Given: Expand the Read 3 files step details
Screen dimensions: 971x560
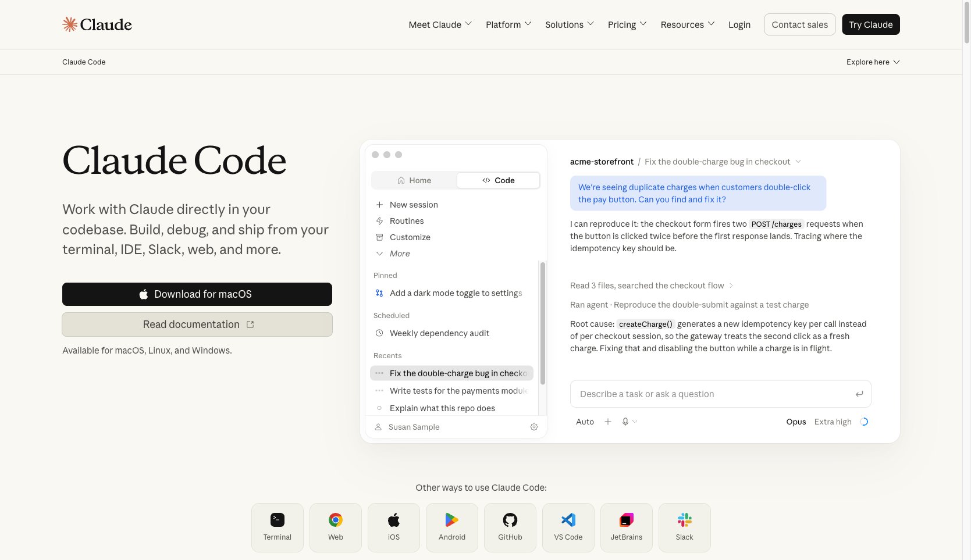Looking at the screenshot, I should point(652,286).
